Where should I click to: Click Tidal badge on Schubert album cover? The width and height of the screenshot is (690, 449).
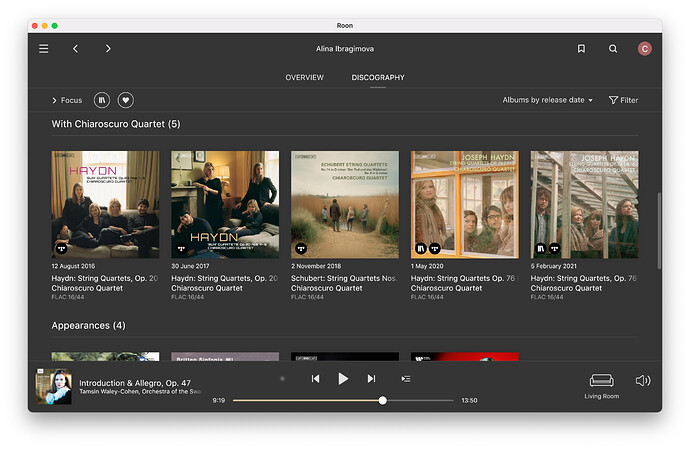301,249
